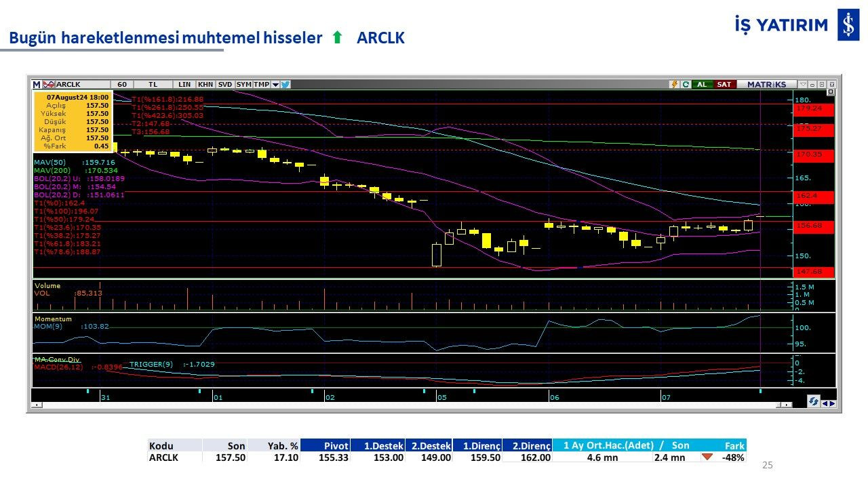Screen dimensions: 868x488
Task: Click the 07 date marker
Action: coord(666,397)
